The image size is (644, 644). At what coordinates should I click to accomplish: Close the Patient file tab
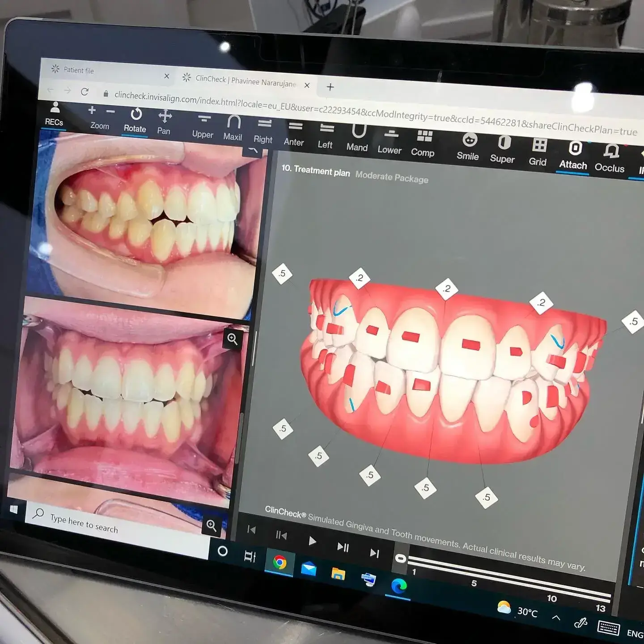click(x=167, y=76)
